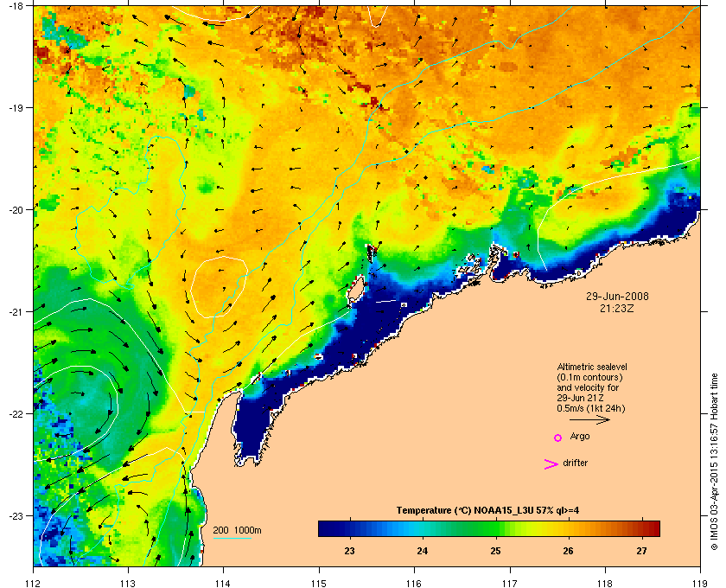Click the latitude axis label -19
Viewport: 726px width, 588px height.
tap(16, 107)
